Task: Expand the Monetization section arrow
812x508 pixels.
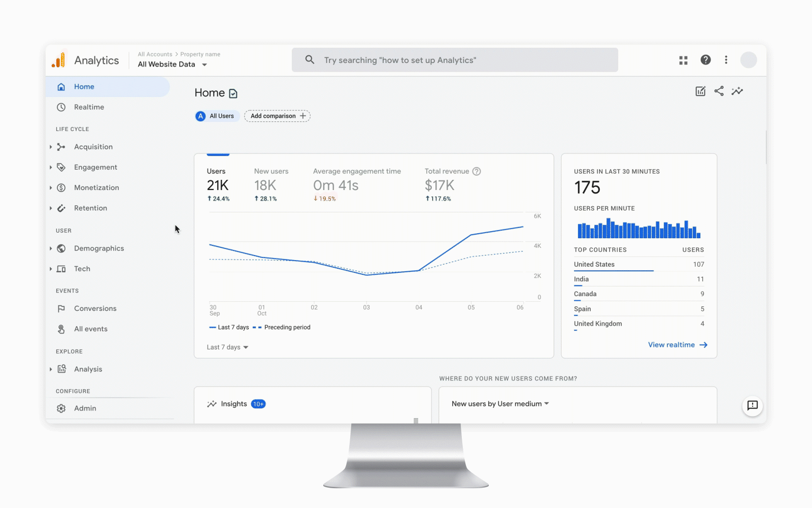Action: click(x=51, y=187)
